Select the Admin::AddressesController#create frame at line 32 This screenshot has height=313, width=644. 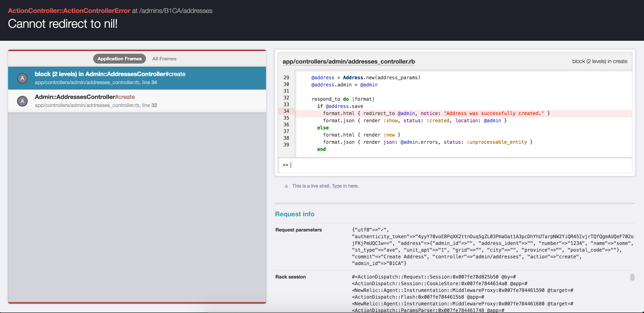pos(85,97)
